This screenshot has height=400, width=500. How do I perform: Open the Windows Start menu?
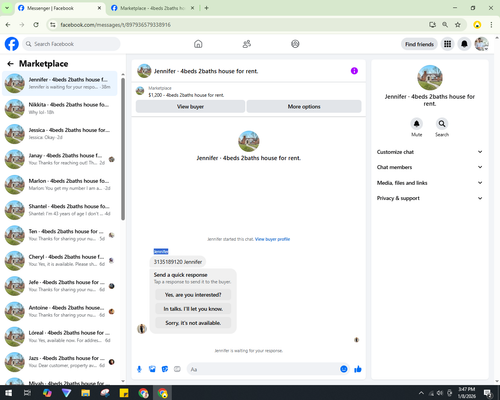(x=8, y=393)
